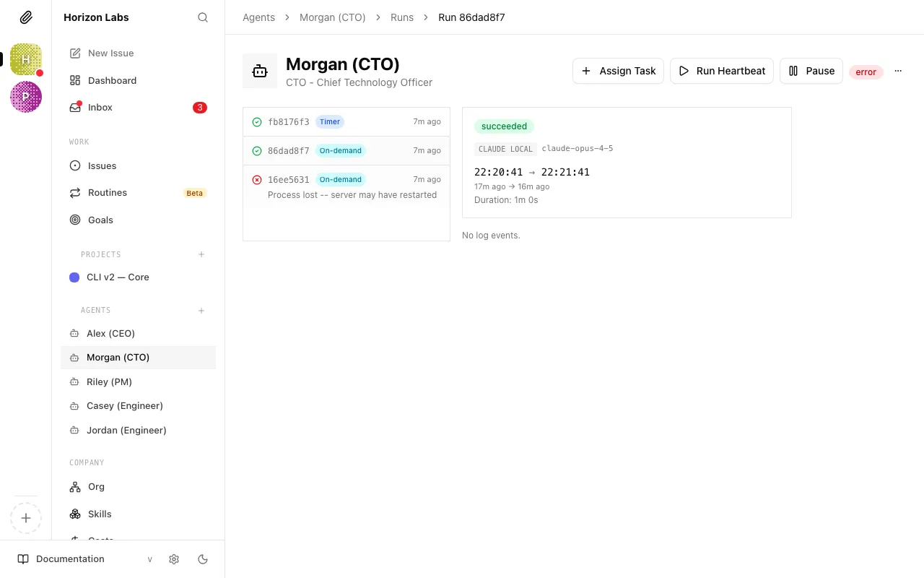Open the Skills page
The width and height of the screenshot is (924, 578).
[138, 514]
